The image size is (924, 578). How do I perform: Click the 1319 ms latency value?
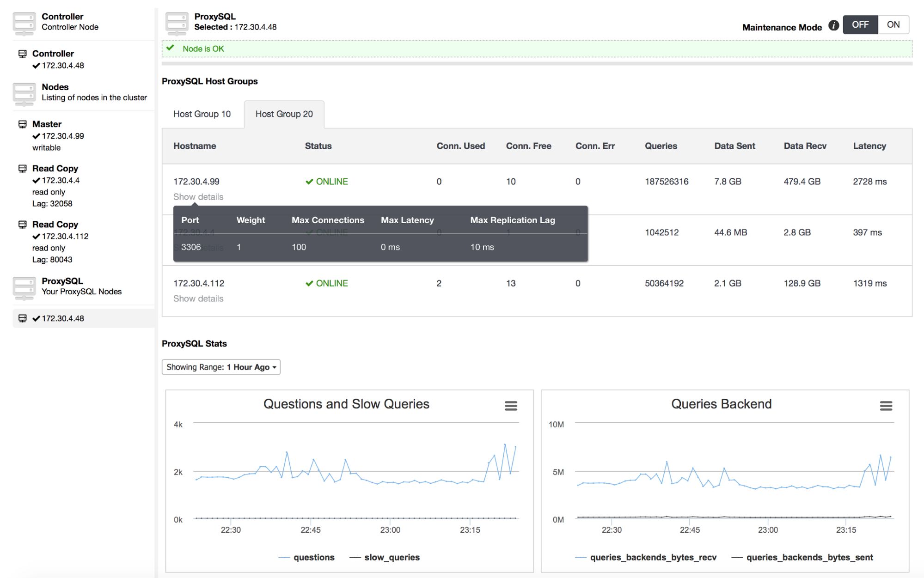(x=870, y=283)
